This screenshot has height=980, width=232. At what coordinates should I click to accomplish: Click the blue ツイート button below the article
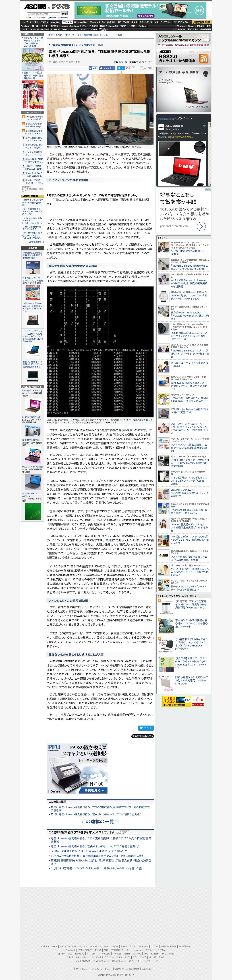146,728
